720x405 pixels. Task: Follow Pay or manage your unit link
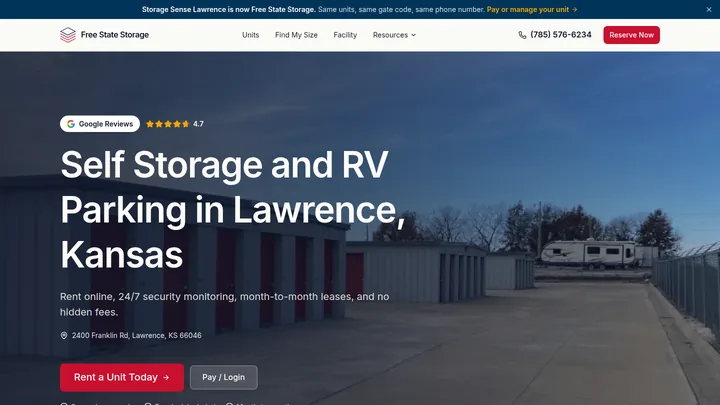(532, 9)
